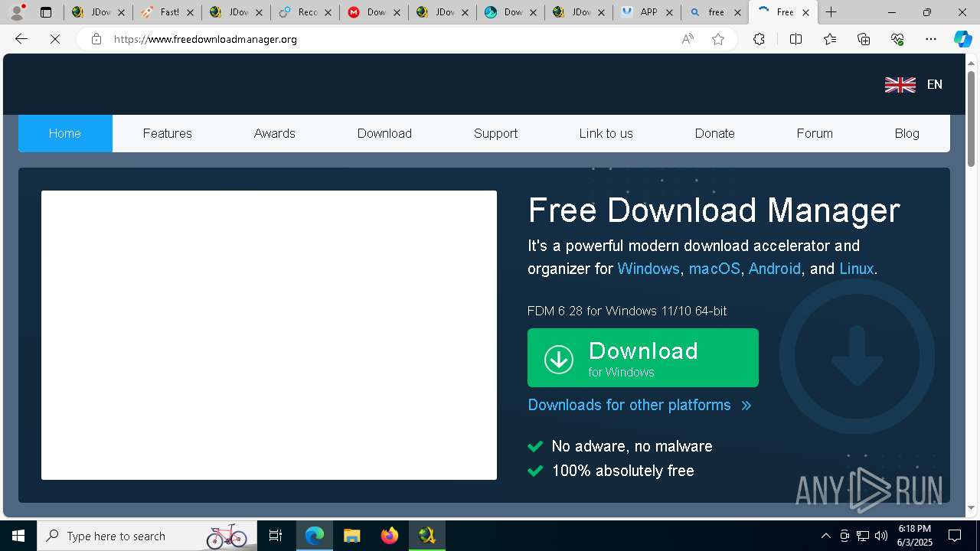Screen dimensions: 980x551
Task: Click the taskbar search box
Action: coord(147,536)
